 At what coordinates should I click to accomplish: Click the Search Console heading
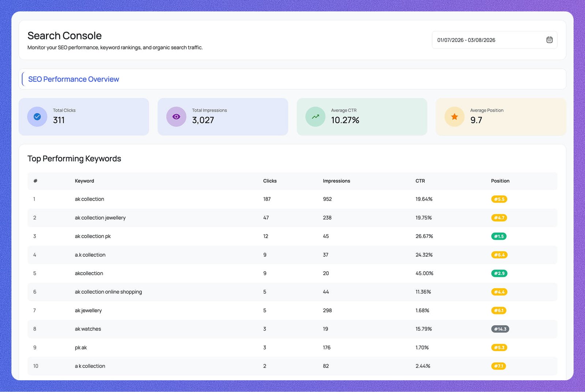pyautogui.click(x=64, y=35)
